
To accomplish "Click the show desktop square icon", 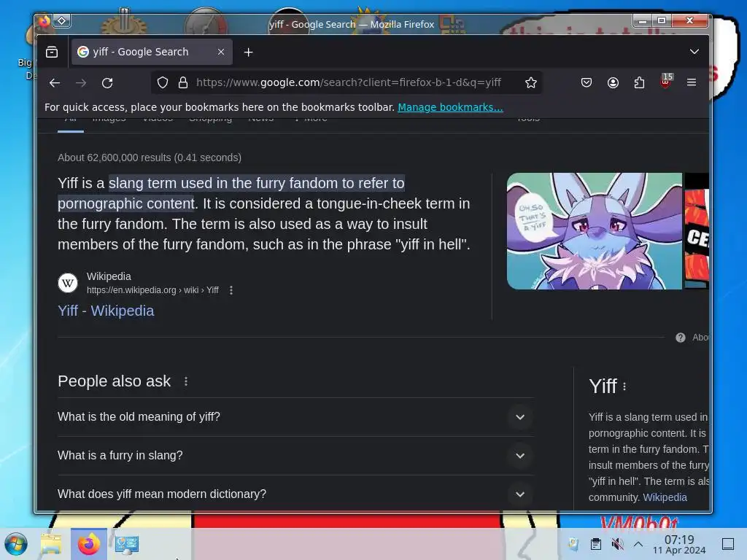I will [728, 544].
